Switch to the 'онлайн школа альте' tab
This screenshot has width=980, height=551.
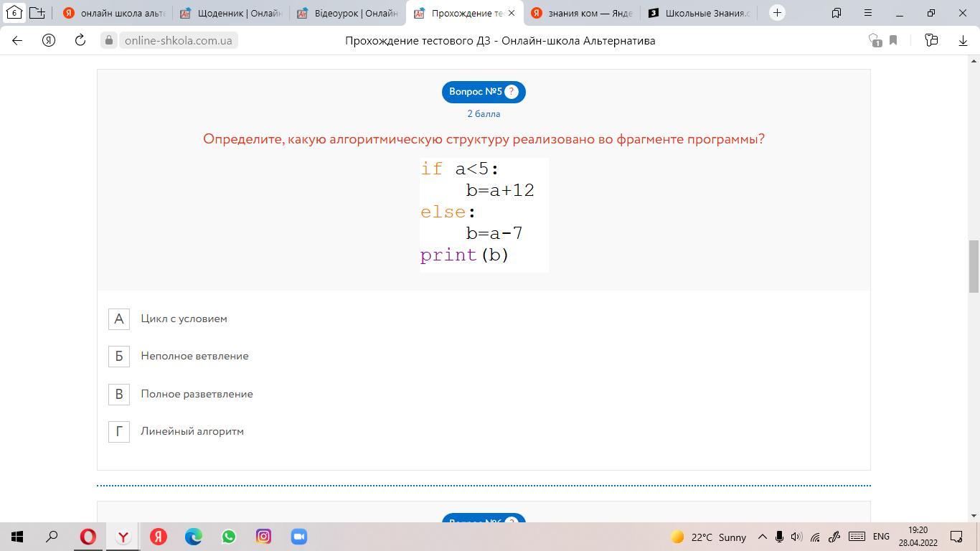point(114,13)
